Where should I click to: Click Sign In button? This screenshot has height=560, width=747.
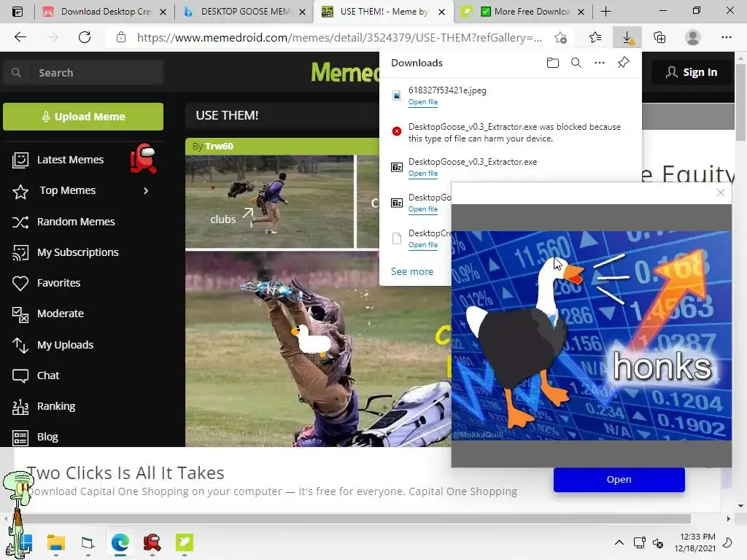click(692, 72)
